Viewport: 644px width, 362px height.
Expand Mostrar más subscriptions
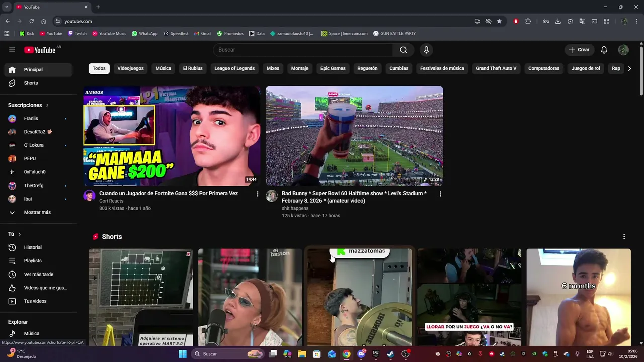point(38,212)
